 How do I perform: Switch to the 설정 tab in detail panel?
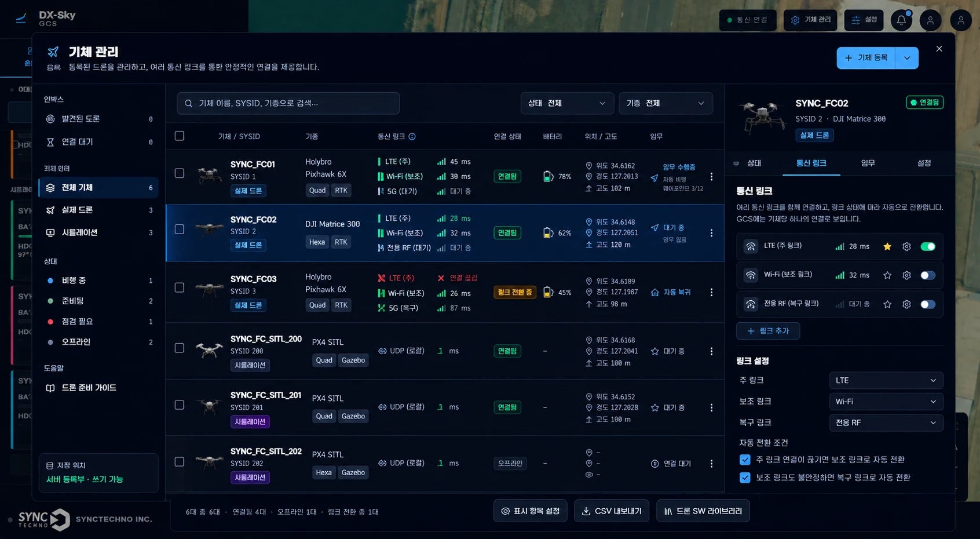[924, 163]
